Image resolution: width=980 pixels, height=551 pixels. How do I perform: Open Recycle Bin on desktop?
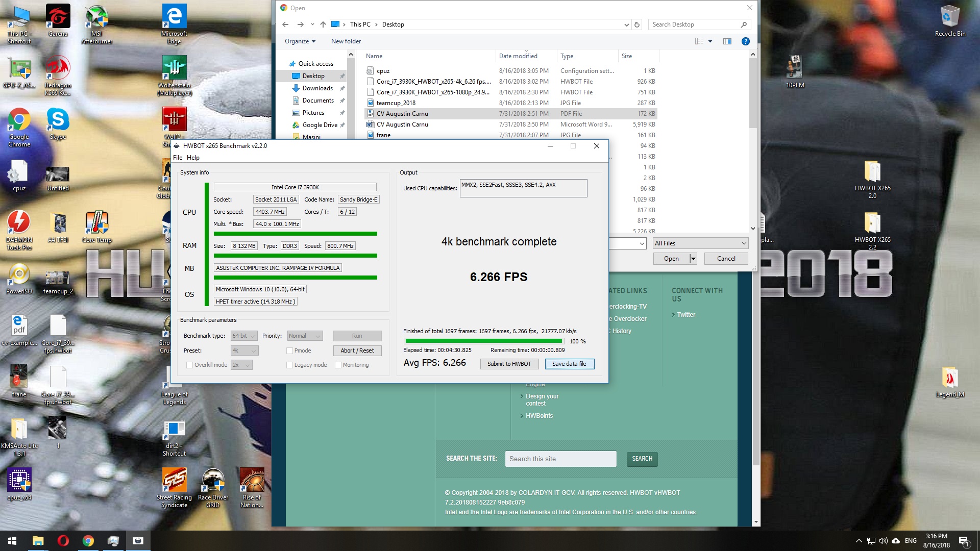pos(950,20)
